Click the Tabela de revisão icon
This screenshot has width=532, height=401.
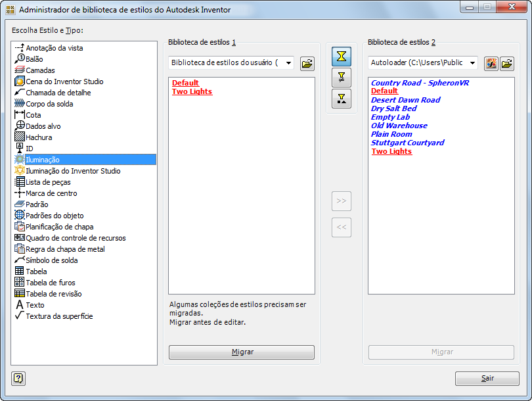pyautogui.click(x=20, y=293)
